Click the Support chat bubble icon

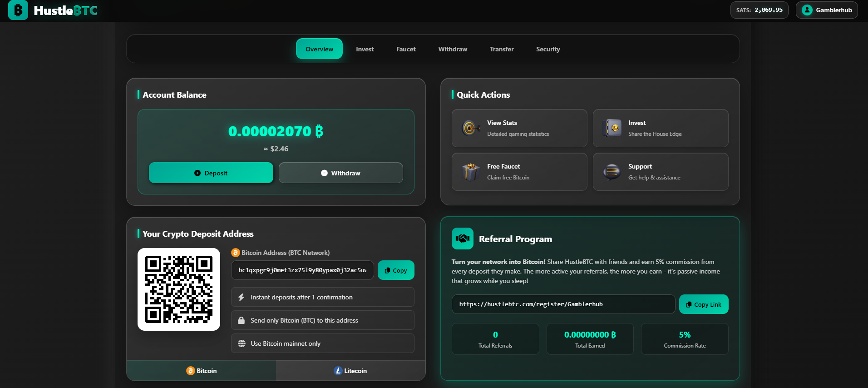click(x=612, y=172)
